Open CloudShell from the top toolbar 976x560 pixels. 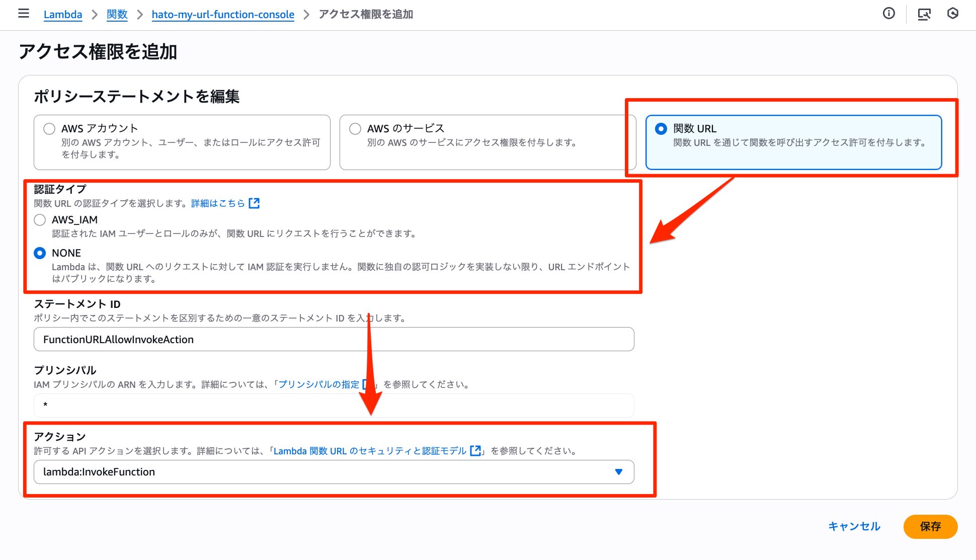point(924,15)
